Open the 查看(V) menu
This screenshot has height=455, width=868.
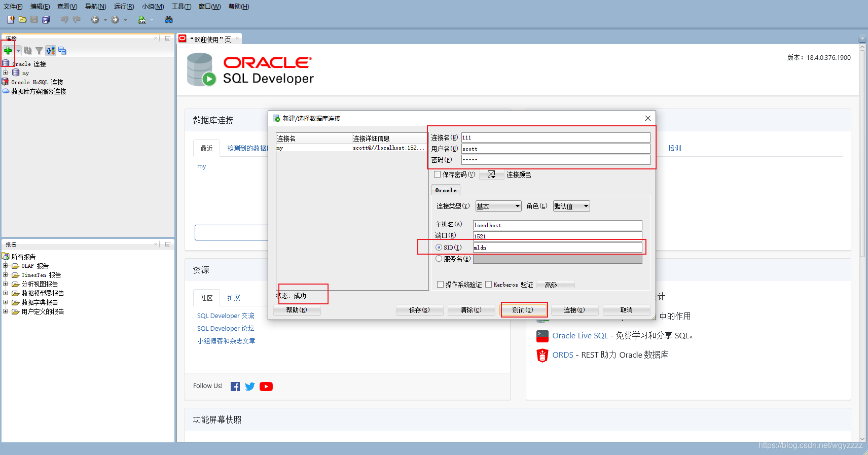67,7
